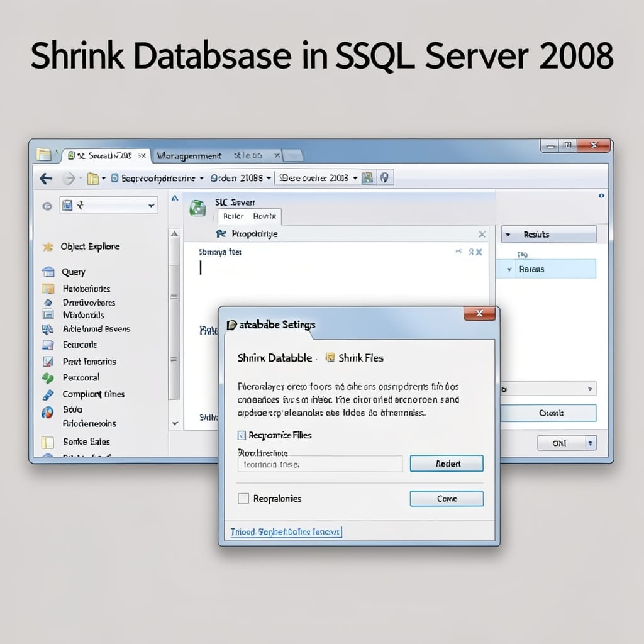
Task: Close the Maragpenment tab
Action: (x=277, y=155)
